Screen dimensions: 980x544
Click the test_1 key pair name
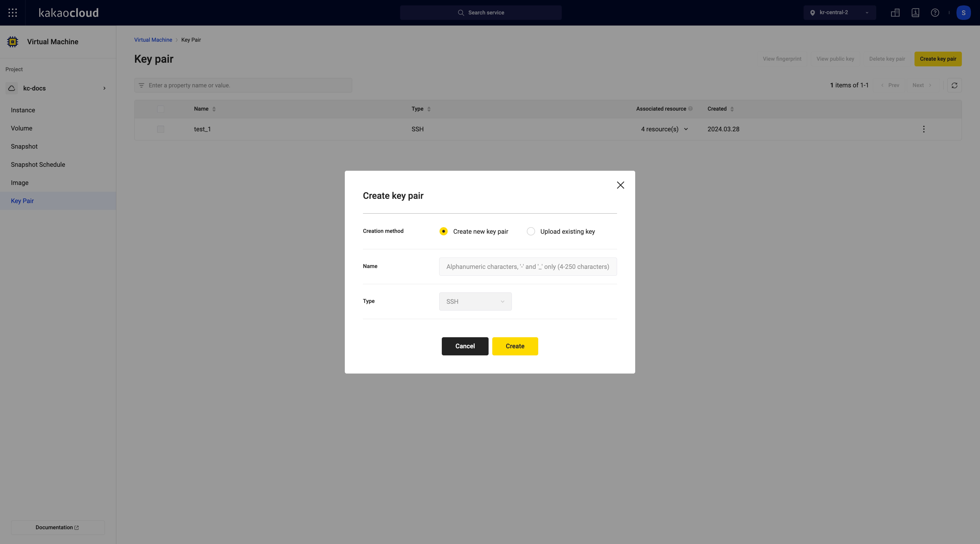coord(202,129)
